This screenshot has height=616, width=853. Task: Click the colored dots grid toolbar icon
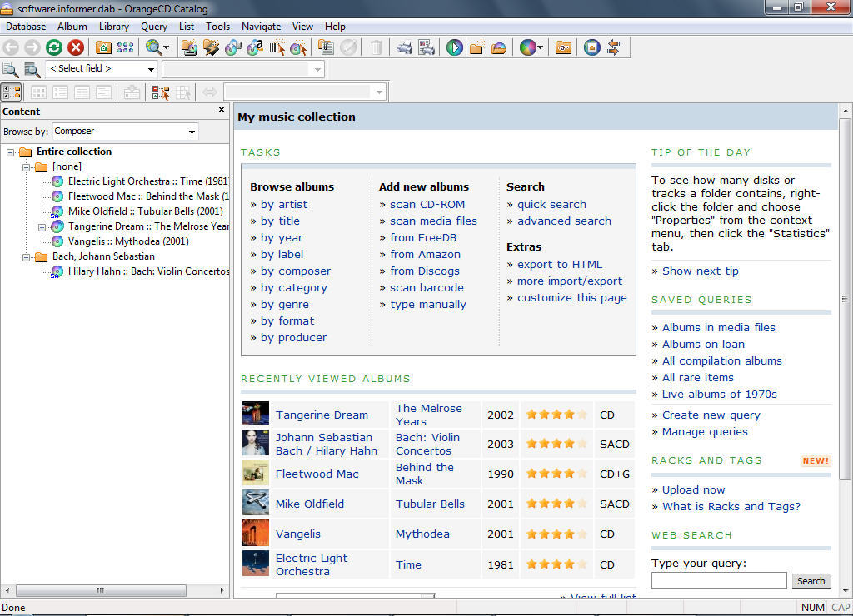(x=125, y=47)
